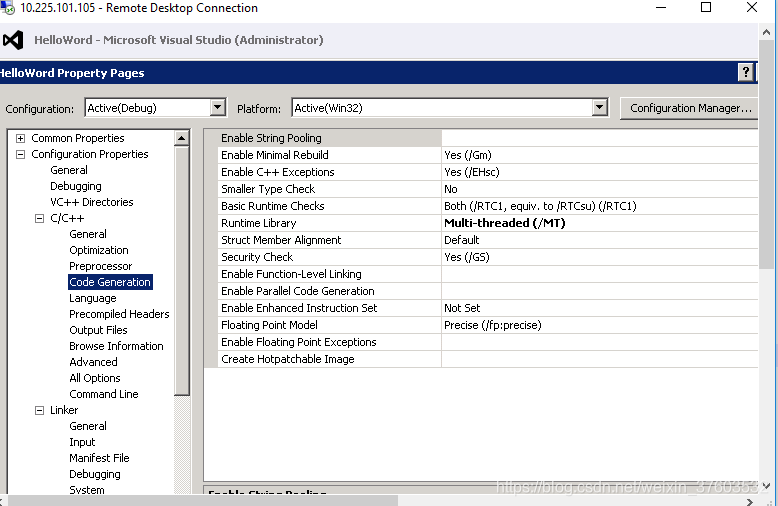This screenshot has height=506, width=778.
Task: Open Configuration Manager
Action: tap(691, 108)
